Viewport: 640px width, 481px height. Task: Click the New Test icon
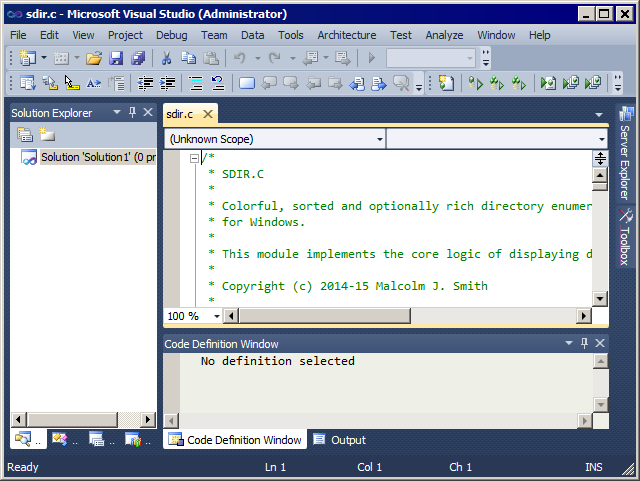tap(446, 84)
